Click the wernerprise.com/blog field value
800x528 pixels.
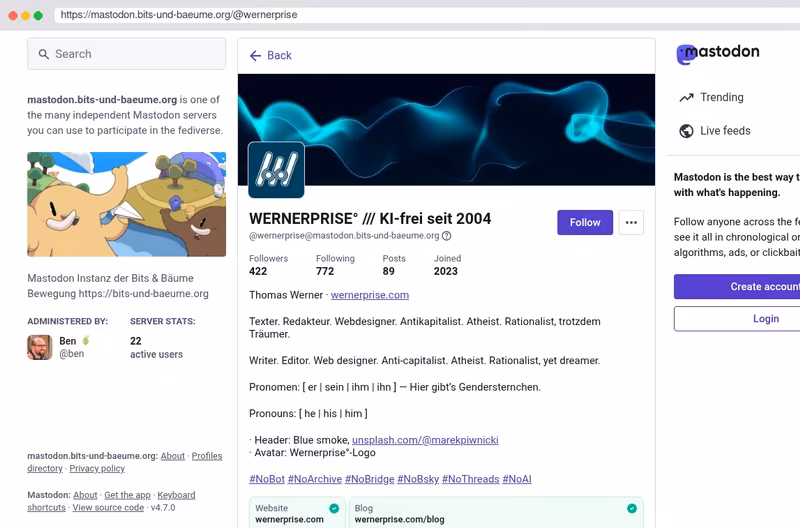399,519
